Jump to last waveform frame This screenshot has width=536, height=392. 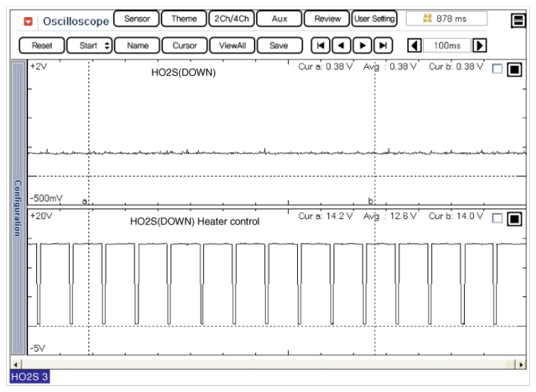tap(383, 46)
